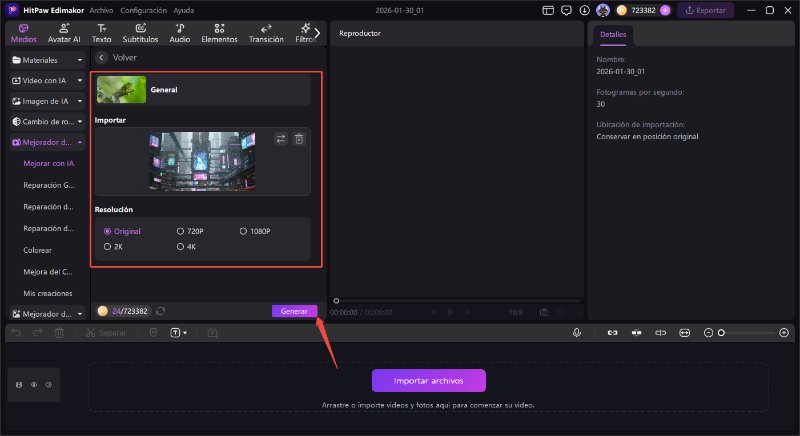Open the user avatar profile
This screenshot has width=800, height=436.
tap(603, 10)
